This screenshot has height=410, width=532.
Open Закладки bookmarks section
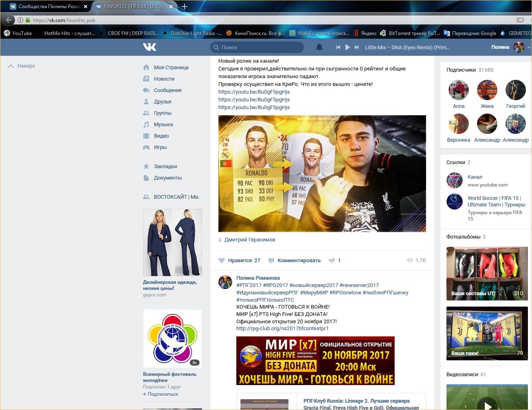pos(165,167)
